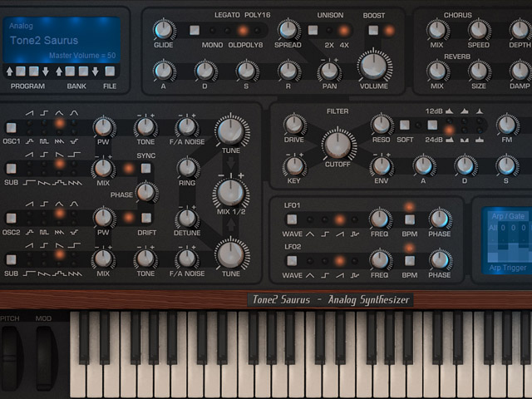Click the OSC2 SUB waveform selector button
532x399 pixels.
11,260
